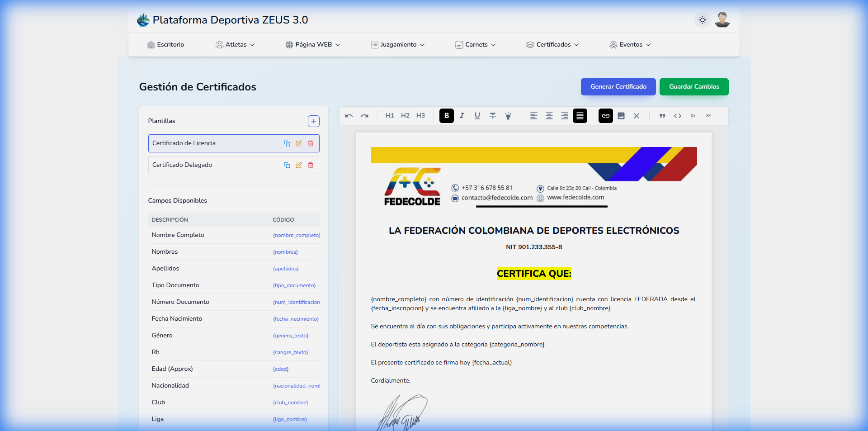
Task: Open the Atletas dropdown menu
Action: [x=235, y=44]
